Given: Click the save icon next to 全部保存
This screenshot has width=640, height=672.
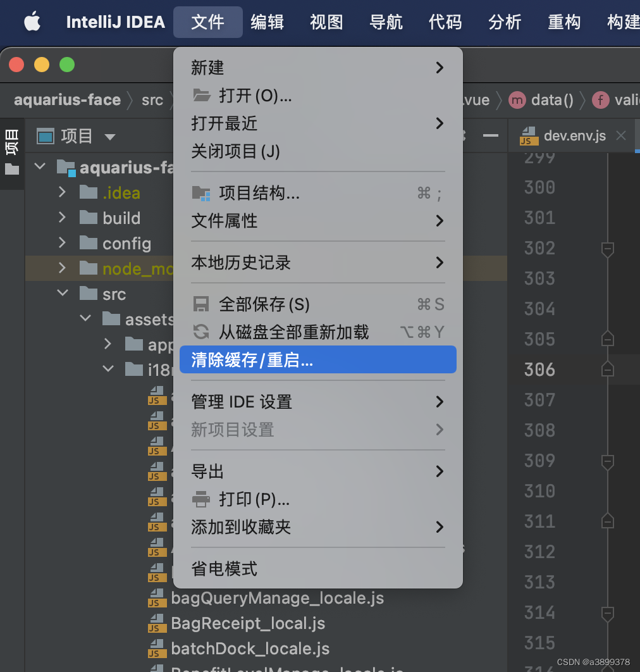Looking at the screenshot, I should [x=200, y=304].
